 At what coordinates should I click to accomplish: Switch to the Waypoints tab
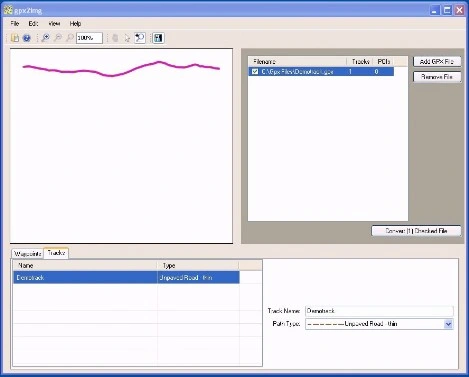[x=28, y=254]
